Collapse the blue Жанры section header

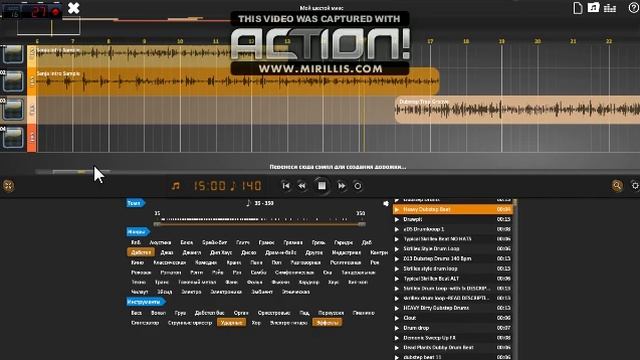tap(138, 232)
